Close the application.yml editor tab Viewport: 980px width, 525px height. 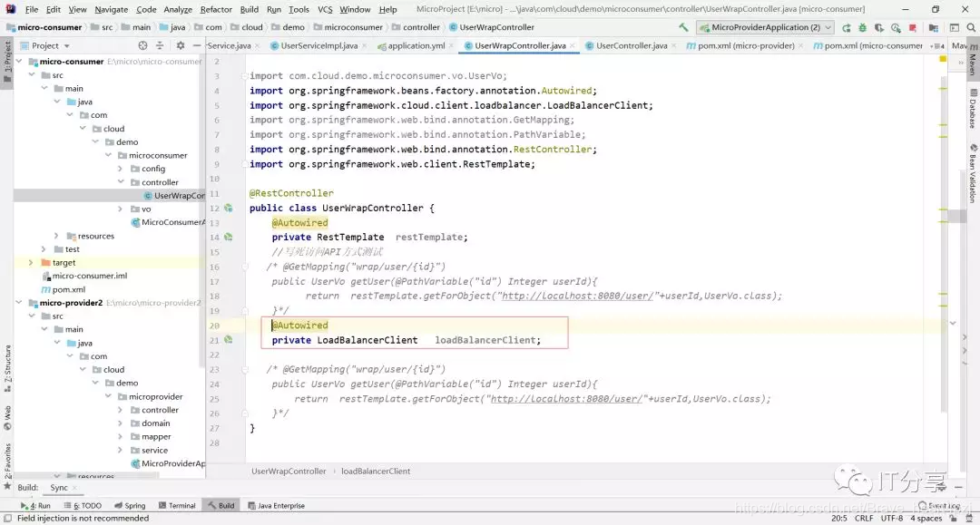(x=451, y=45)
